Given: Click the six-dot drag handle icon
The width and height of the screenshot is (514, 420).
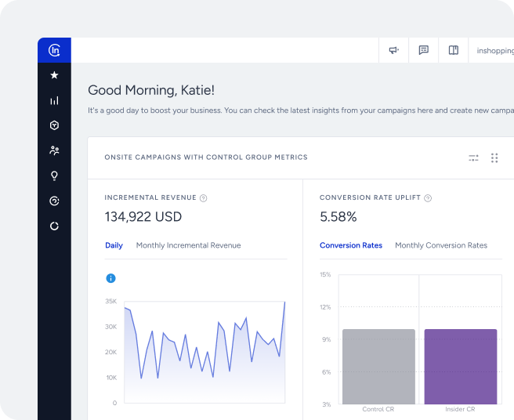Looking at the screenshot, I should coord(494,157).
